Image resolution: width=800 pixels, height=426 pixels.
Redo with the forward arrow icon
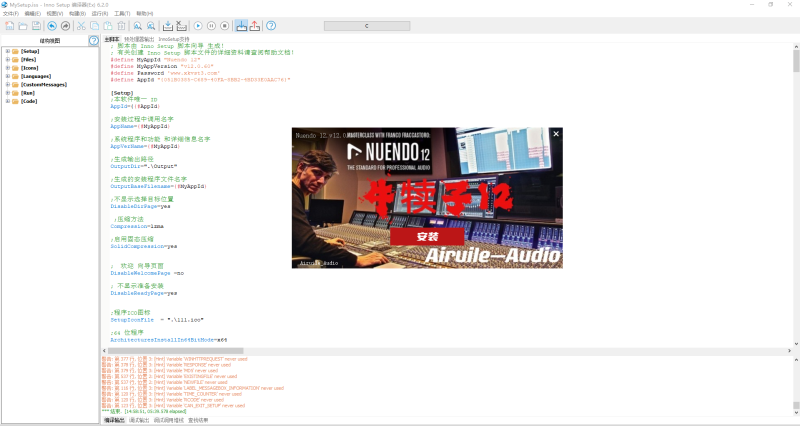(x=65, y=26)
